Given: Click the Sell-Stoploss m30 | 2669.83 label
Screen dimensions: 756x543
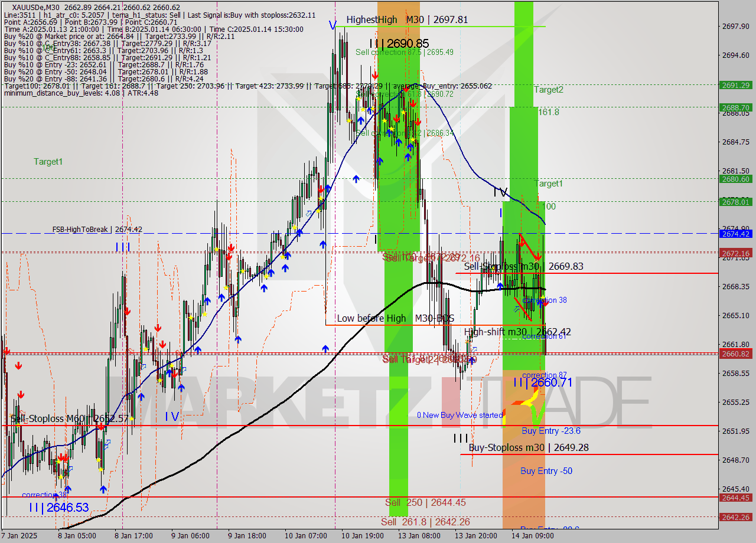Looking at the screenshot, I should click(523, 266).
